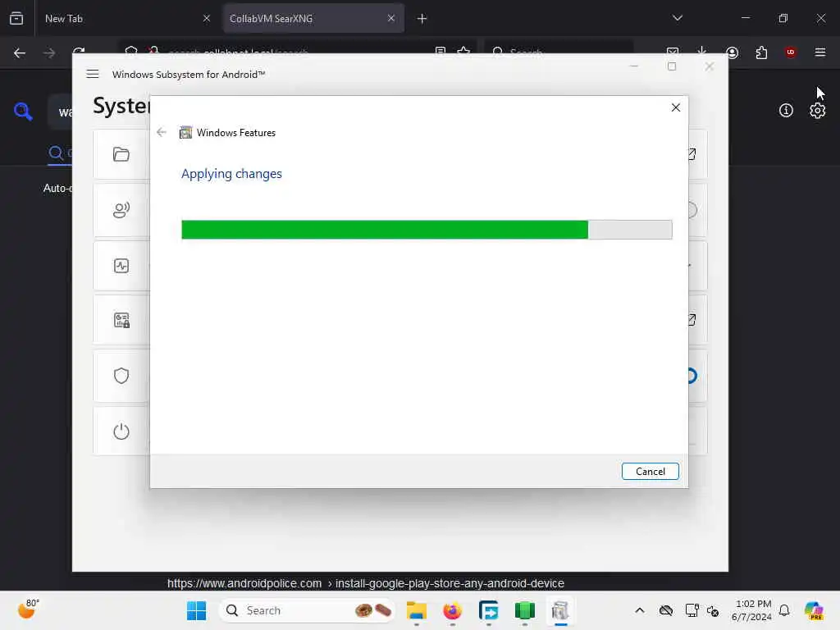Open the Files folder icon in WSA sidebar
Image resolution: width=840 pixels, height=630 pixels.
coord(121,154)
